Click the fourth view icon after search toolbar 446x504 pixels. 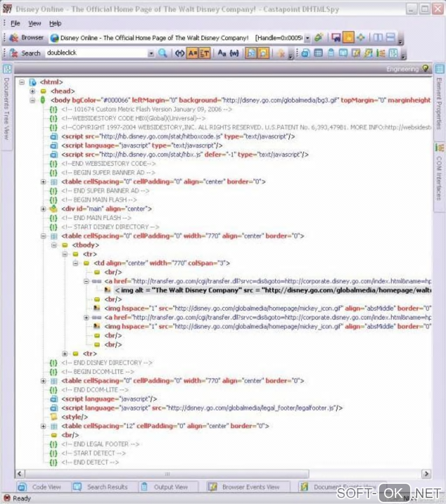coord(343,53)
